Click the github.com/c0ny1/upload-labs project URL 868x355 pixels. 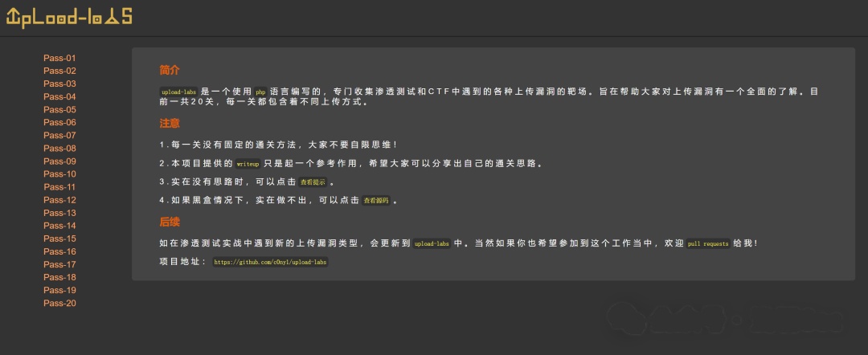[x=270, y=262]
